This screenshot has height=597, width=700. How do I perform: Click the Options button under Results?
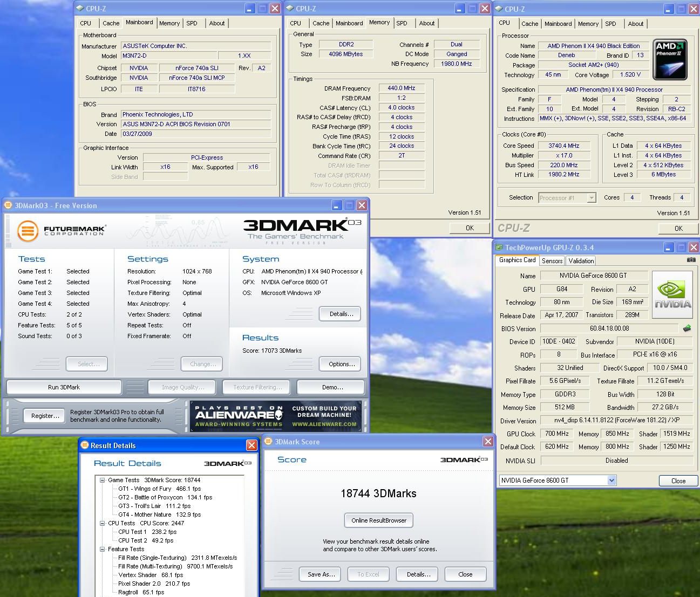tap(341, 364)
